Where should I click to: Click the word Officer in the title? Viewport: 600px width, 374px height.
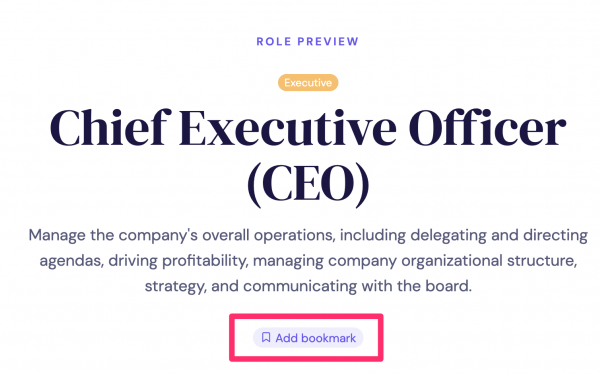point(488,128)
